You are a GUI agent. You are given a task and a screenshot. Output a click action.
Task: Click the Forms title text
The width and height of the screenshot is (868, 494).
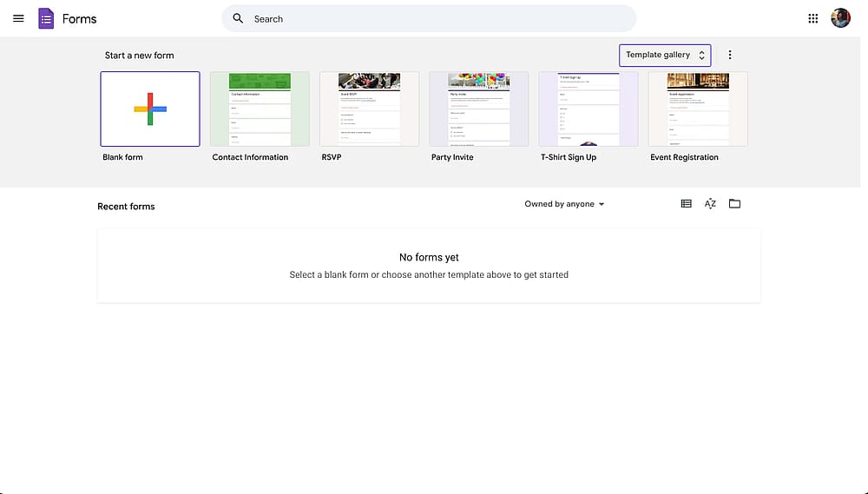(x=79, y=19)
